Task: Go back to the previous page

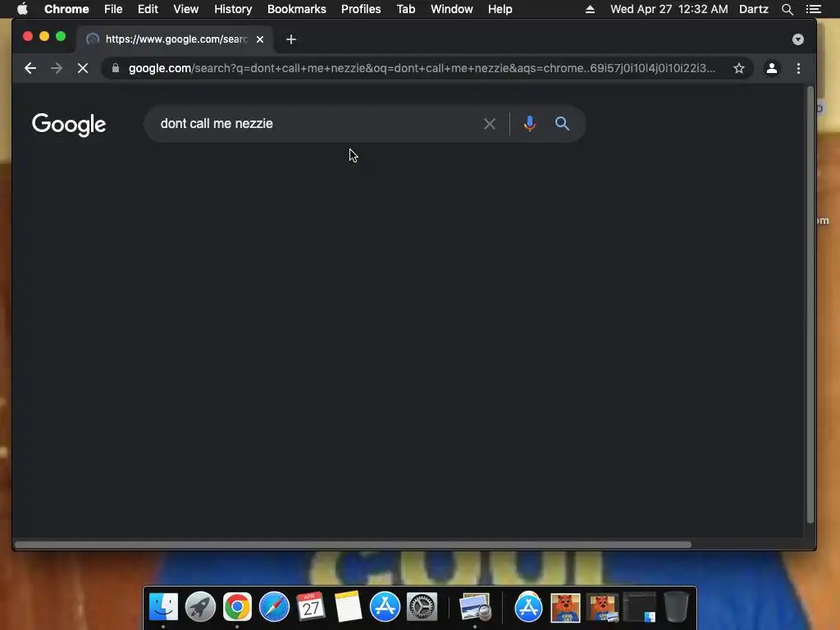Action: [x=30, y=68]
